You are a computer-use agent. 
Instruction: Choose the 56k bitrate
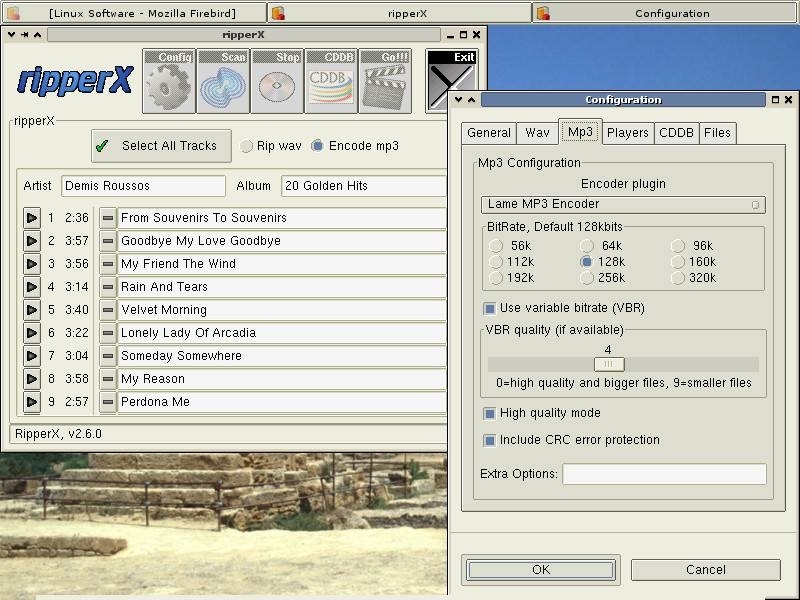pos(510,246)
